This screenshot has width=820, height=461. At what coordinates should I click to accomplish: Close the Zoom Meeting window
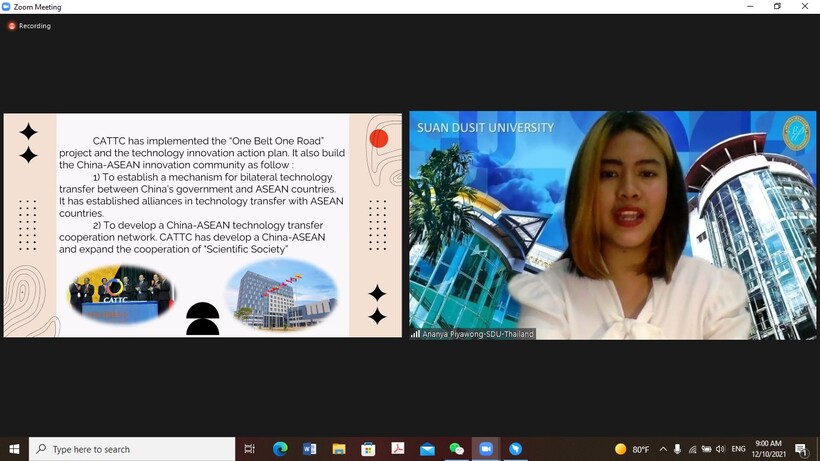pos(805,7)
